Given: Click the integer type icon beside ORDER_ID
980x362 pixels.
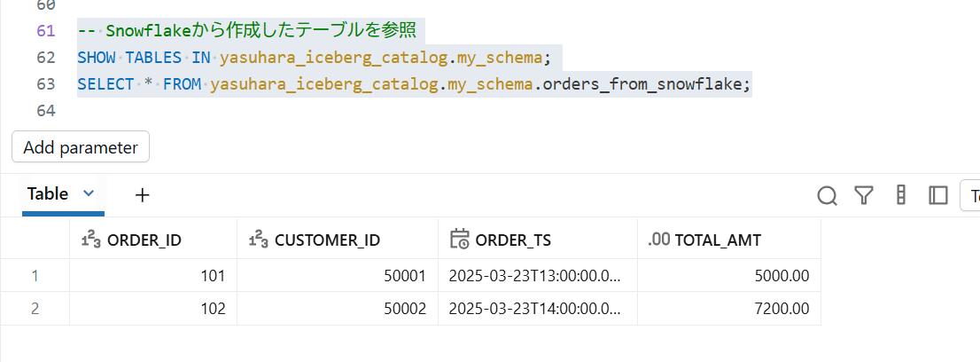Looking at the screenshot, I should coord(89,239).
